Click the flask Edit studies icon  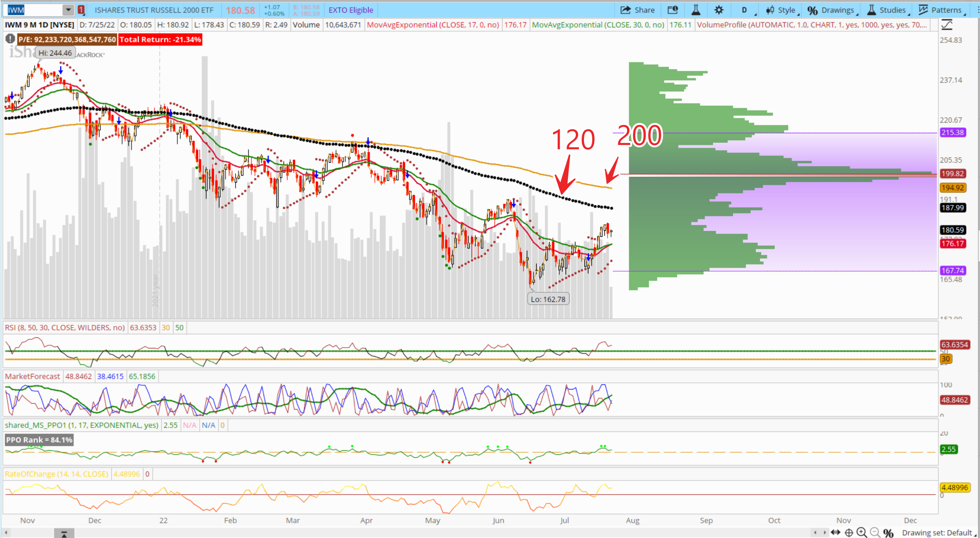[x=696, y=10]
